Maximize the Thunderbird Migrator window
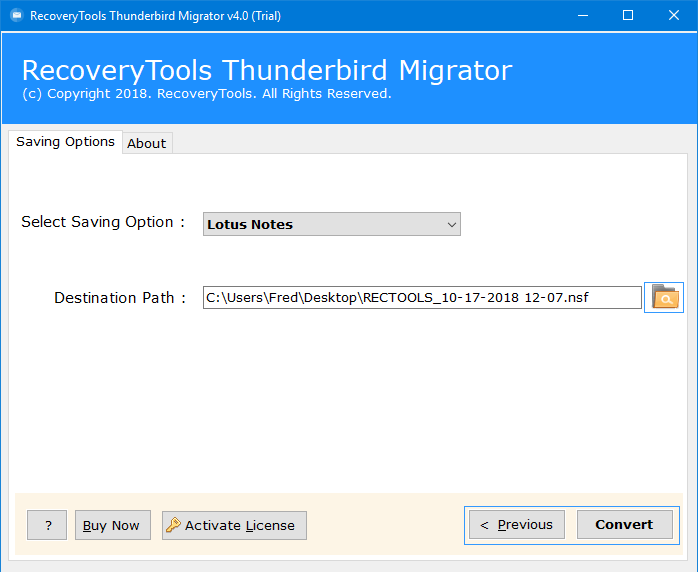 pos(628,16)
